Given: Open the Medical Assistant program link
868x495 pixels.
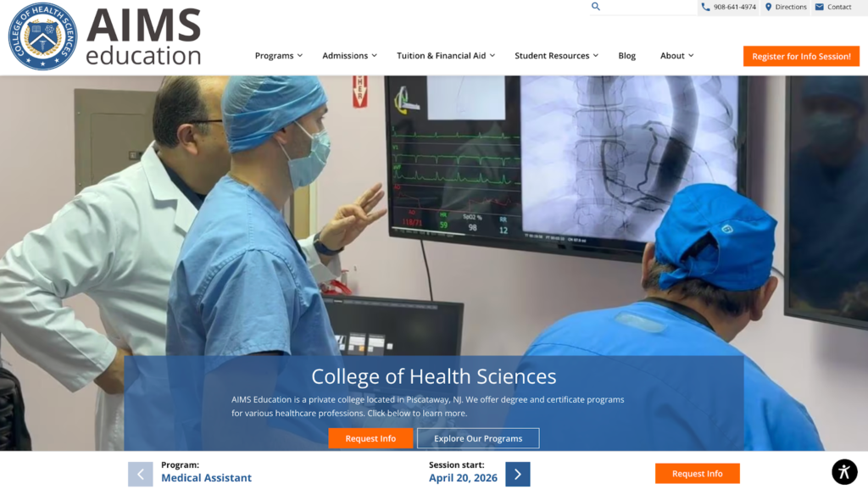Looking at the screenshot, I should 206,478.
